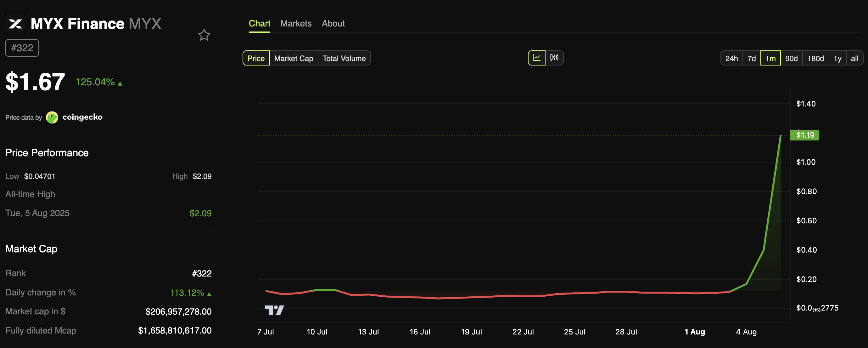Choose the 180d time range
868x348 pixels.
tap(815, 58)
